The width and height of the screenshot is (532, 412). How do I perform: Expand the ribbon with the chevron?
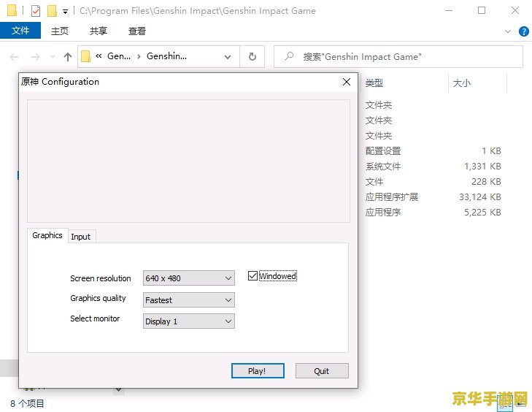click(x=508, y=31)
